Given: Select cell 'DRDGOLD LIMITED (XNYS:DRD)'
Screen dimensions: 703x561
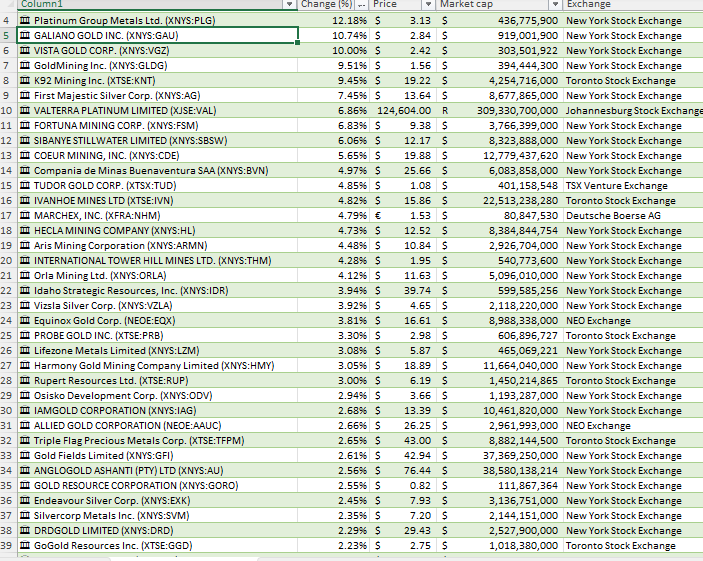Looking at the screenshot, I should (157, 531).
